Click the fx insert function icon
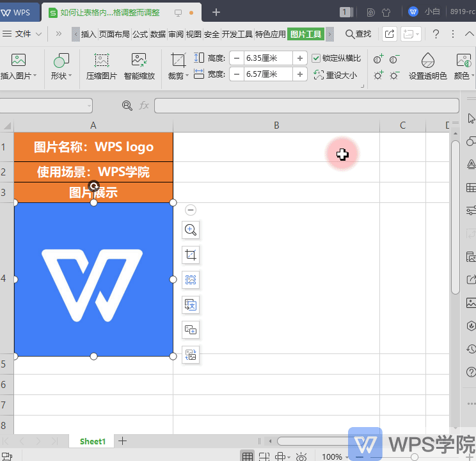The image size is (476, 461). click(143, 106)
